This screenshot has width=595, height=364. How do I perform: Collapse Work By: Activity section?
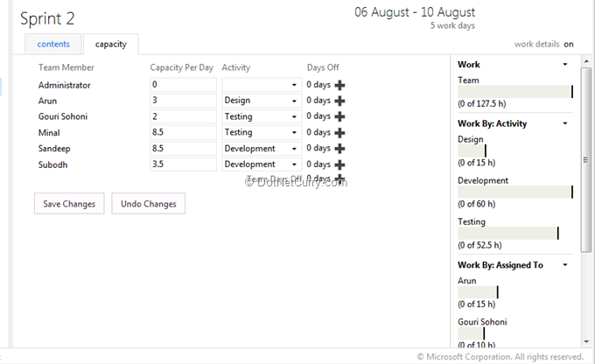[x=565, y=124]
